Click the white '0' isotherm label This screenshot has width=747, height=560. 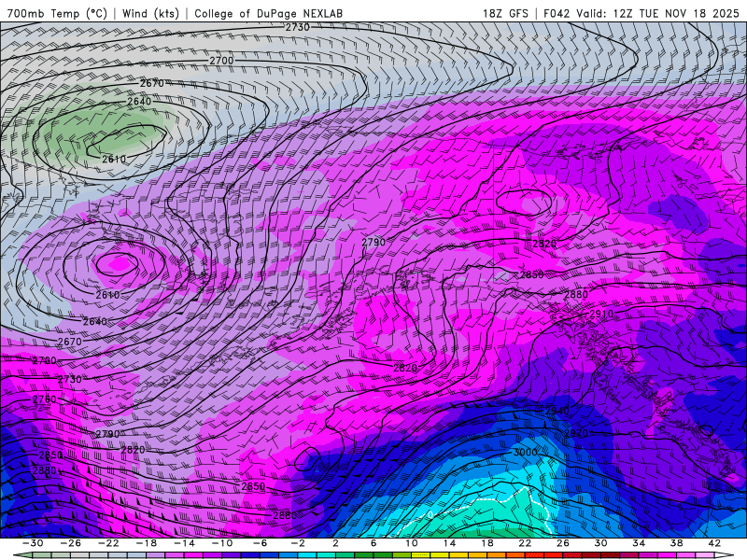pos(430,515)
